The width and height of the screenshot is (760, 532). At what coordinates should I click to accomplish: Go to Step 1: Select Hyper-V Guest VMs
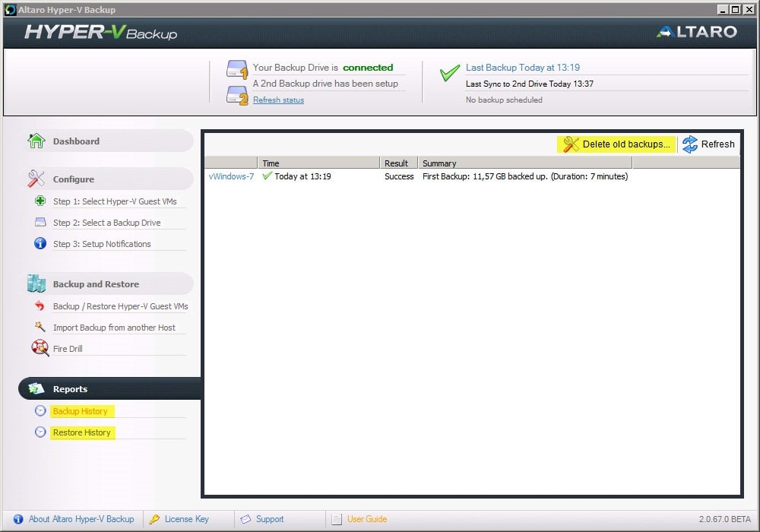click(x=115, y=201)
